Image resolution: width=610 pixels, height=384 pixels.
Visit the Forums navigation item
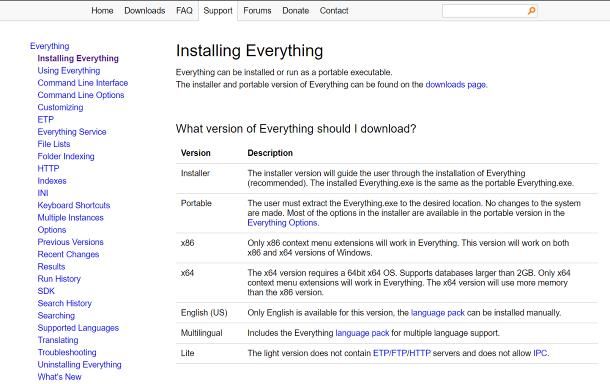[x=257, y=11]
